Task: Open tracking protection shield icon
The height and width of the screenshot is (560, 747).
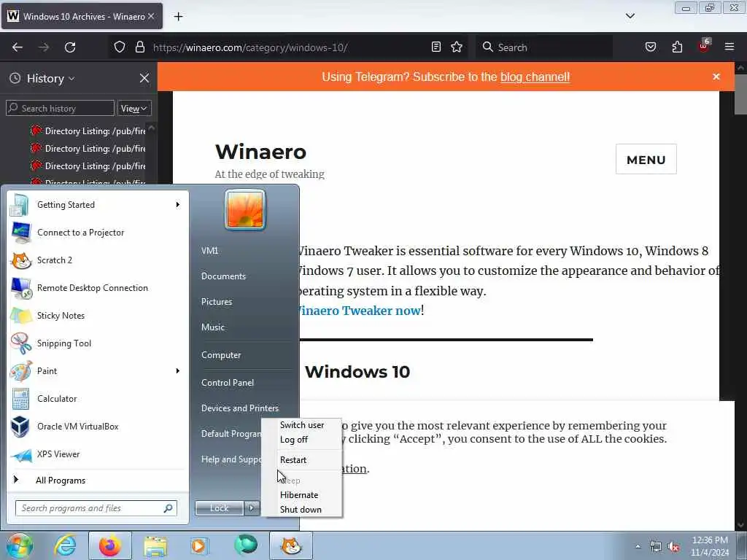Action: (120, 47)
